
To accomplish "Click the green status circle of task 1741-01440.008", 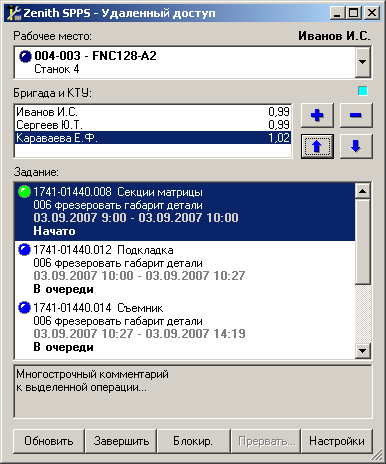I will [24, 192].
